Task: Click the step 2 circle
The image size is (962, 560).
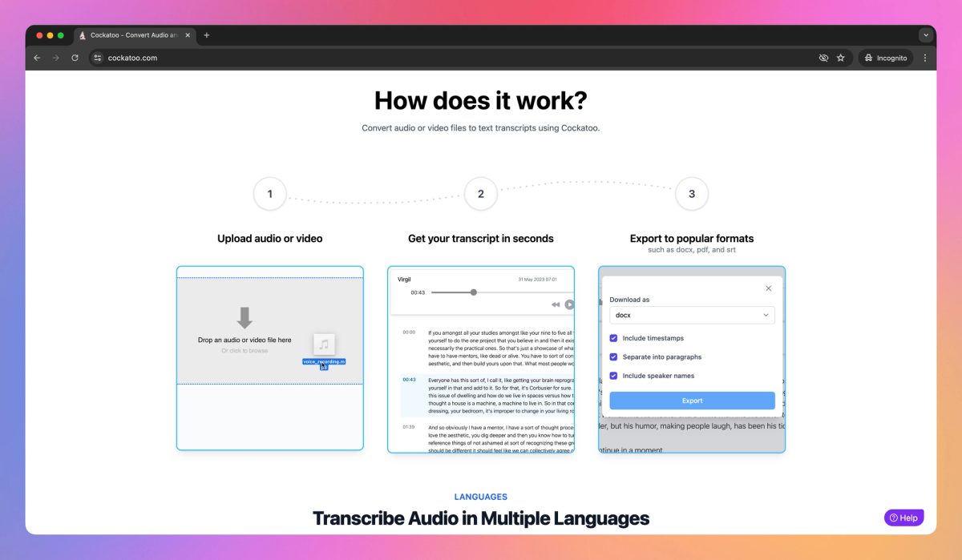Action: [x=481, y=194]
